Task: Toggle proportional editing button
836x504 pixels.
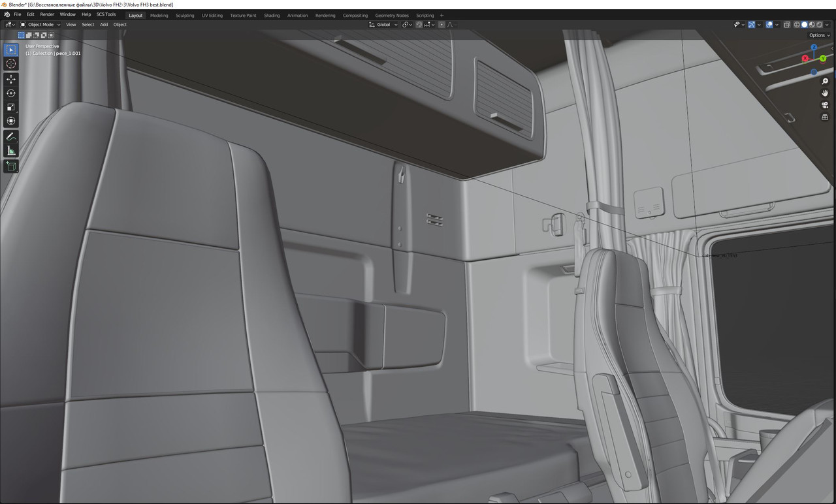Action: (442, 25)
